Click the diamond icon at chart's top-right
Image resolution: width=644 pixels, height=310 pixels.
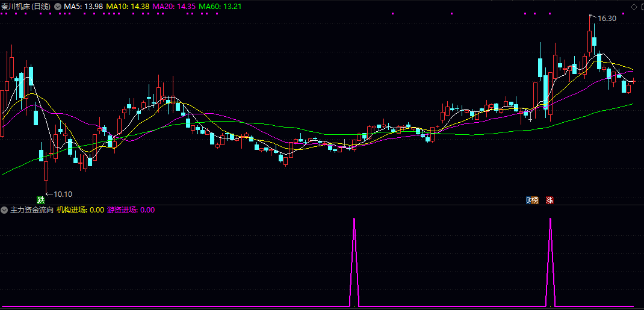[633, 7]
